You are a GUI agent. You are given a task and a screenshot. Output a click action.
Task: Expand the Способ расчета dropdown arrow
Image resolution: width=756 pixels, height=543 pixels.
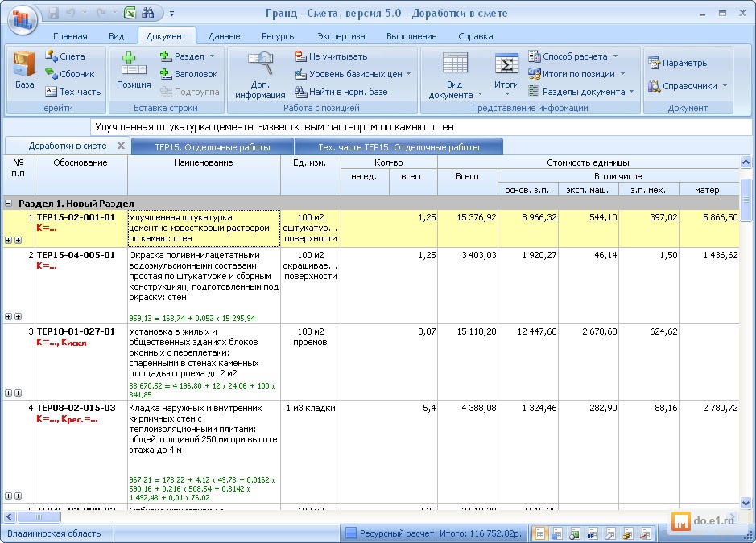pyautogui.click(x=615, y=56)
